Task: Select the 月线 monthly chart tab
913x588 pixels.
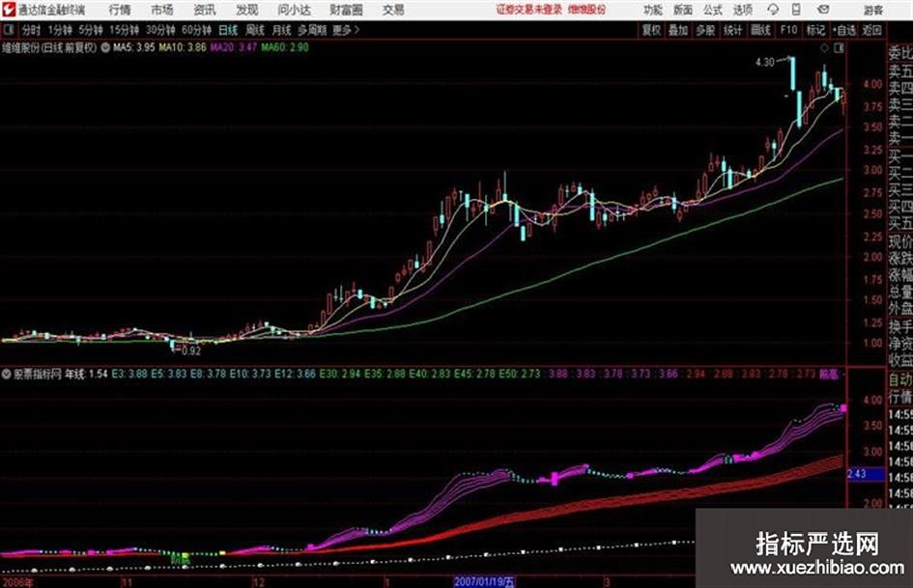Action: click(x=282, y=30)
